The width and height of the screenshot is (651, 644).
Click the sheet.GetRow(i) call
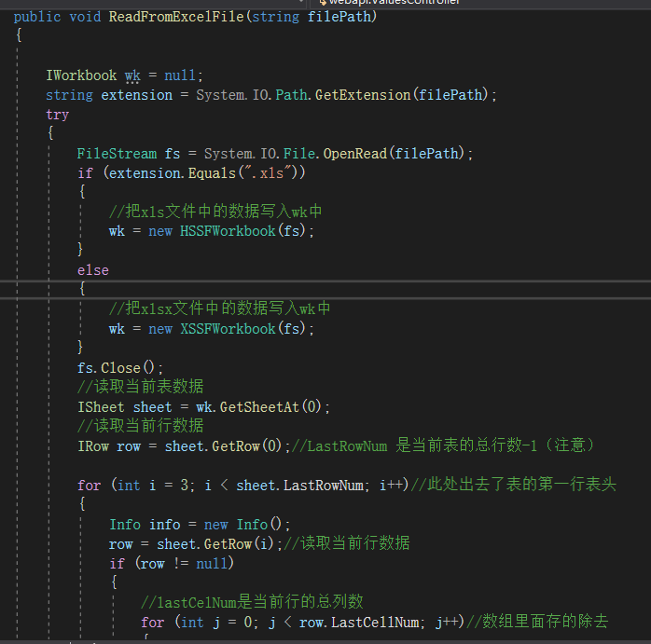(215, 544)
